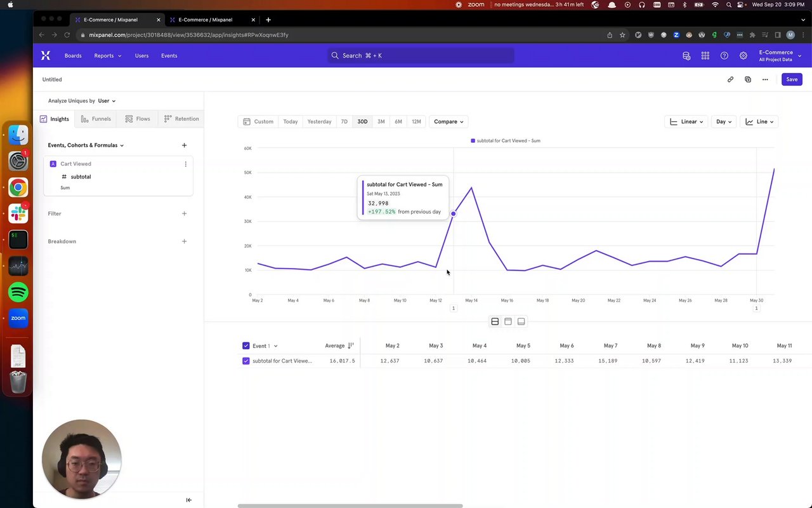Switch to the Retention tab
Viewport: 812px width, 508px height.
pyautogui.click(x=181, y=119)
